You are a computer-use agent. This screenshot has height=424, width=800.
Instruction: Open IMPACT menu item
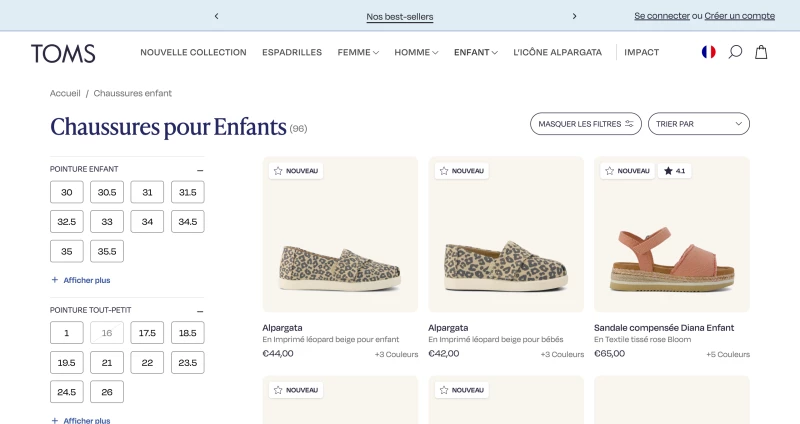point(641,52)
